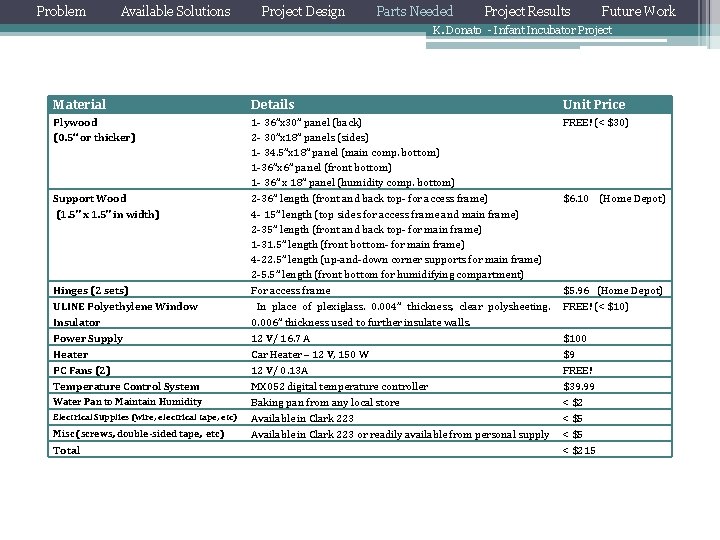The width and height of the screenshot is (720, 540).
Task: Select the Parts Needed tab
Action: [415, 11]
